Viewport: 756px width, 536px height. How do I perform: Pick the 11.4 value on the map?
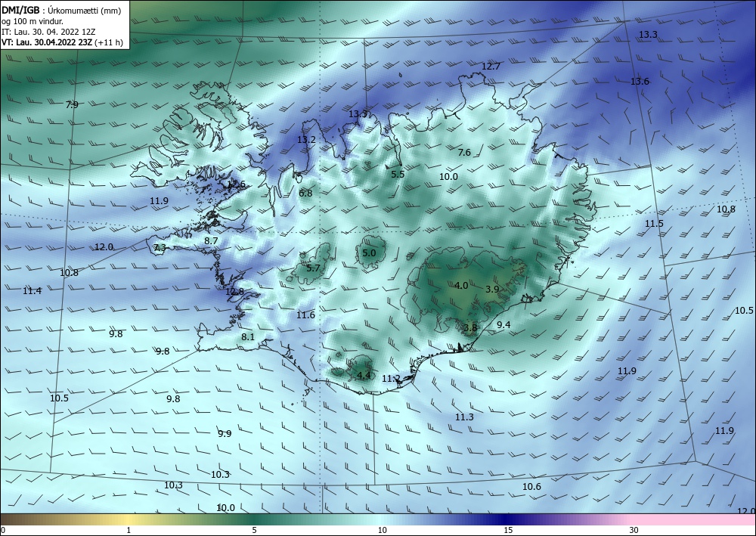tap(32, 290)
